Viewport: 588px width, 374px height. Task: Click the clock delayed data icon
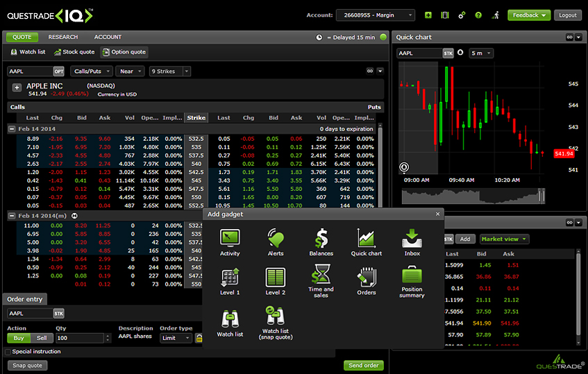[x=319, y=37]
